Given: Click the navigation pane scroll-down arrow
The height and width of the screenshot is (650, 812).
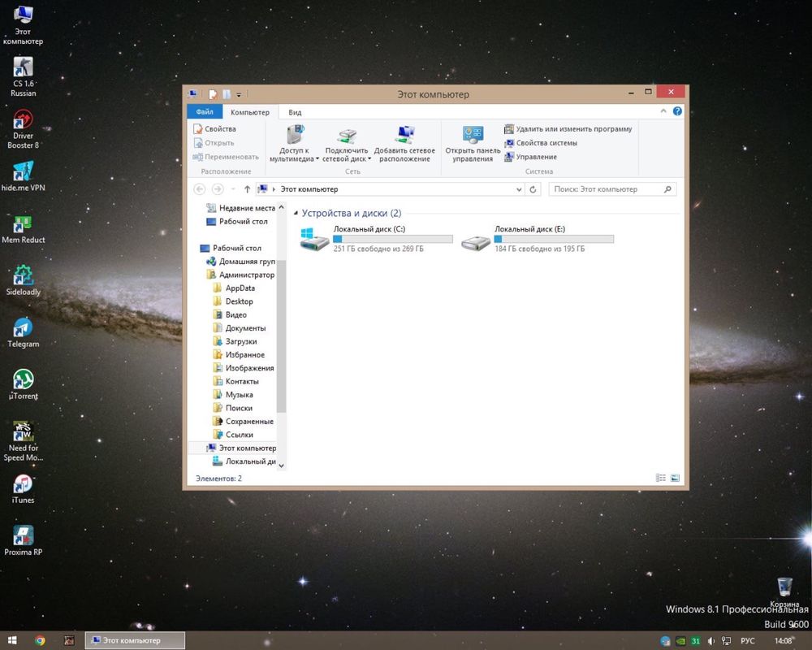Looking at the screenshot, I should [x=281, y=466].
